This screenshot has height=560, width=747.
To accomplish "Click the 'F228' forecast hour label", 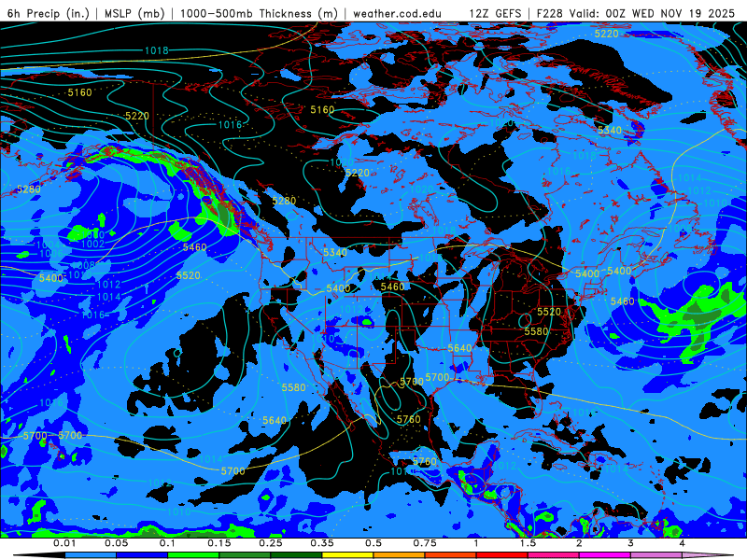I will coord(549,13).
